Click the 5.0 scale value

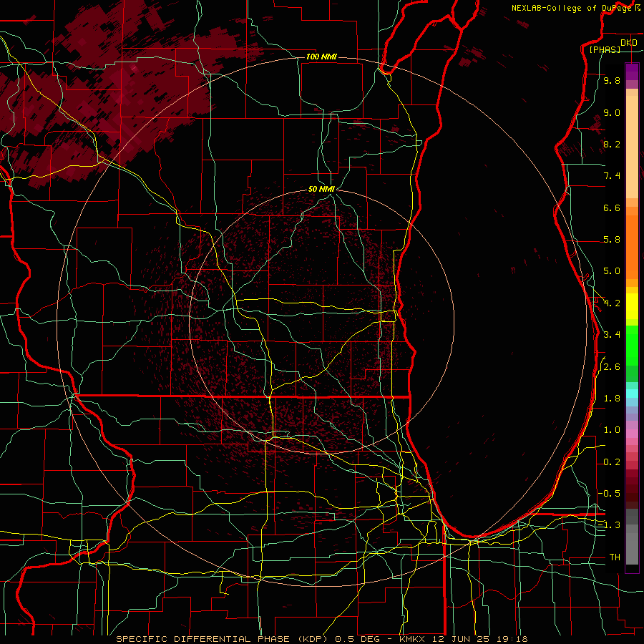point(612,271)
